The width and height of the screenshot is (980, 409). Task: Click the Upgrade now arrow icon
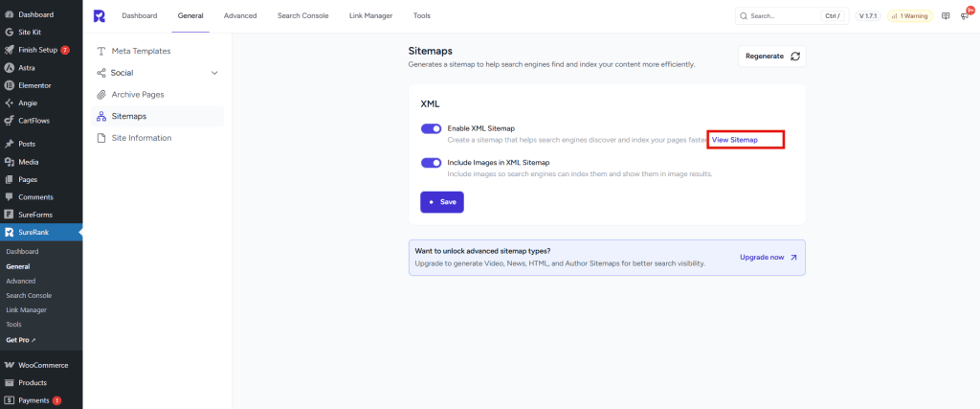[793, 257]
